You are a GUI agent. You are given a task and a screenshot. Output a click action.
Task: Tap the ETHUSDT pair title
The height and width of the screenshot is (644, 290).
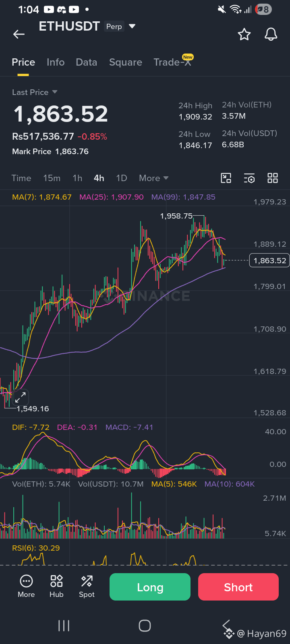click(69, 27)
